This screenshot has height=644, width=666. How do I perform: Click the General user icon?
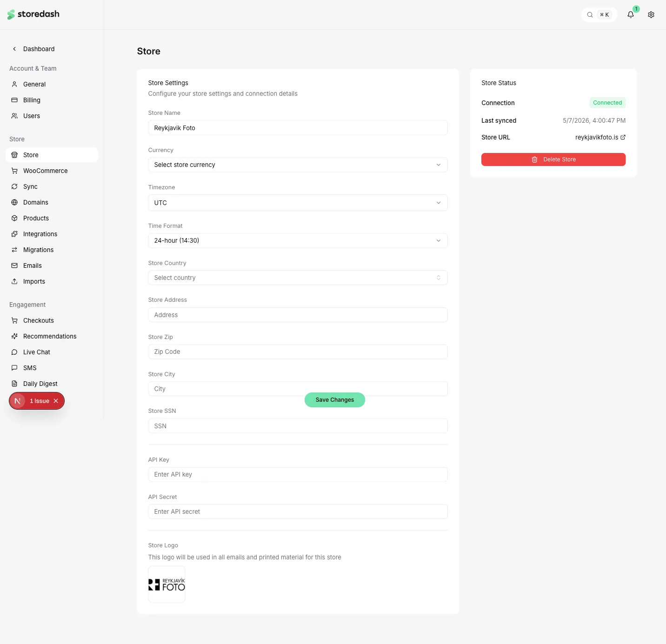pos(14,84)
